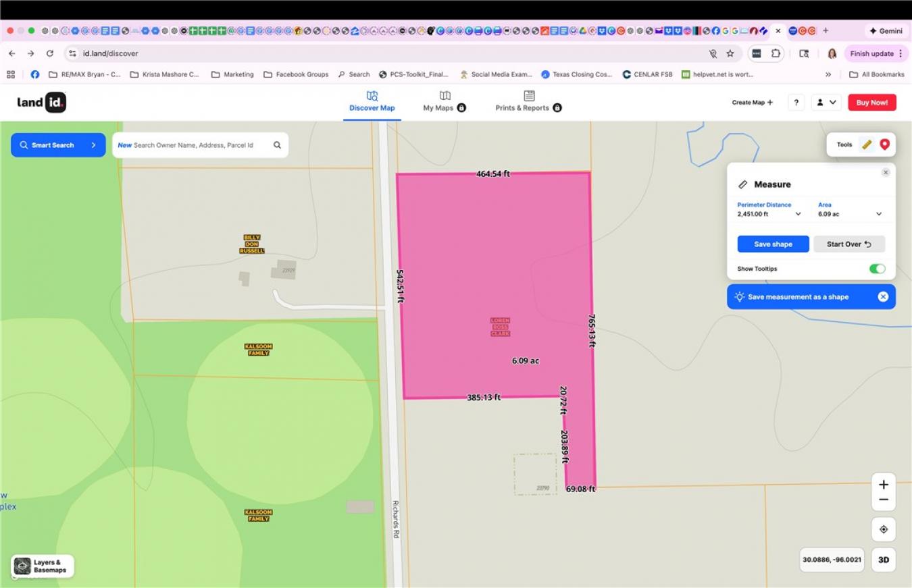Reload the page in browser
The width and height of the screenshot is (912, 588).
[49, 53]
